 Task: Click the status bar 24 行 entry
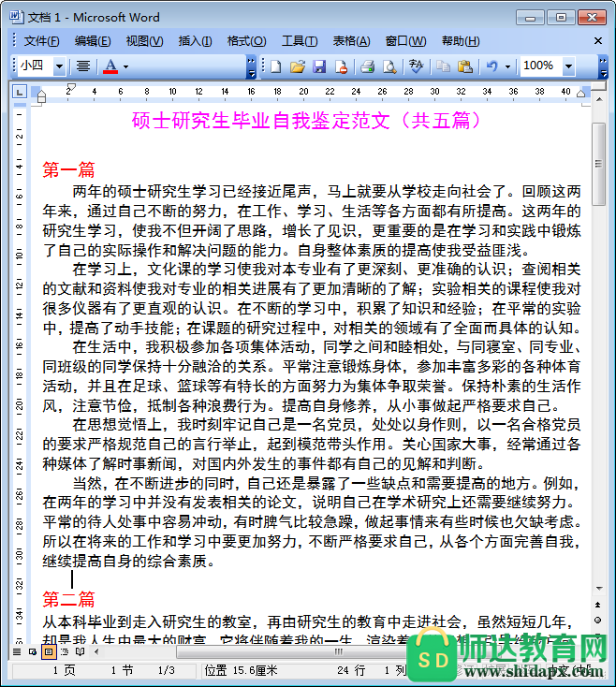tap(351, 670)
